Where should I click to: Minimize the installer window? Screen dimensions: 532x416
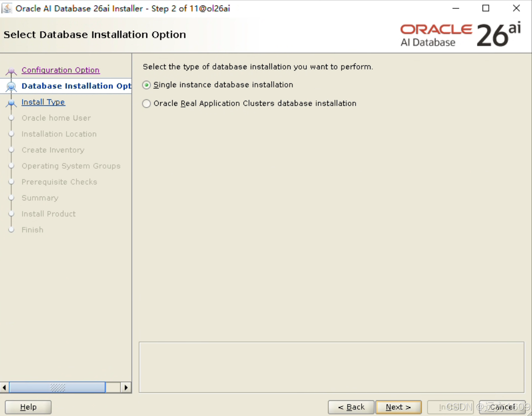456,8
